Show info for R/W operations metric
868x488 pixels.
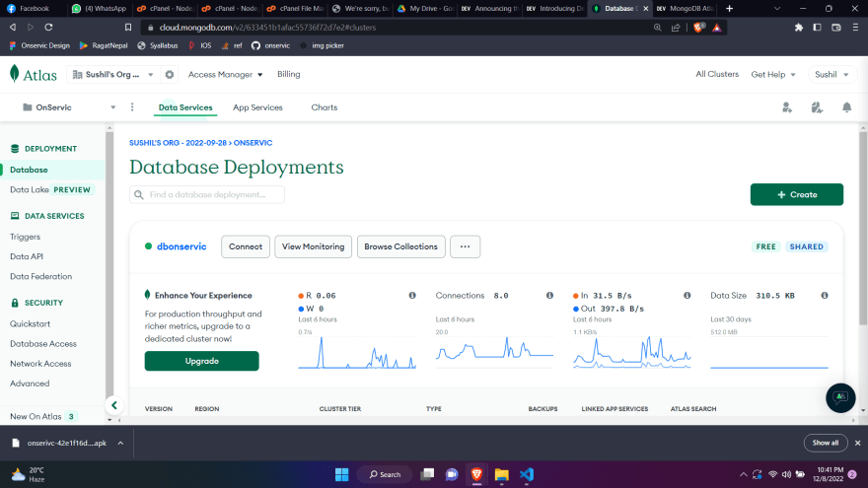click(x=412, y=296)
